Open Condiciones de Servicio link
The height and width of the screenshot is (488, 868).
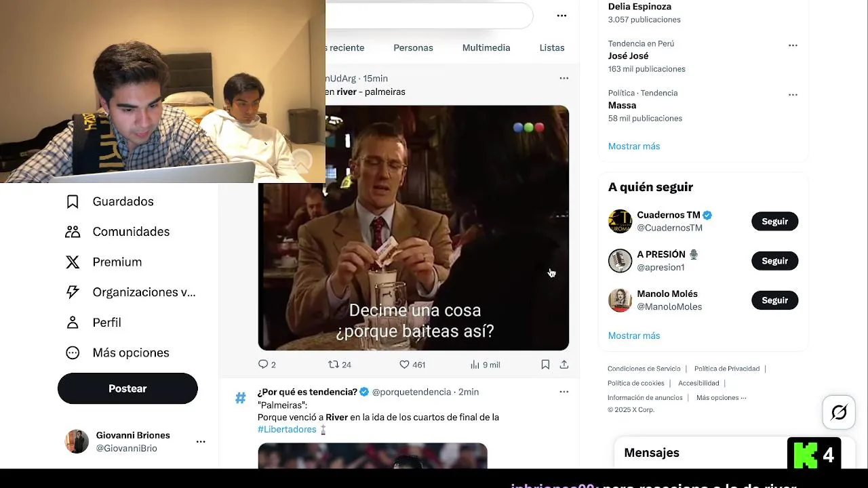coord(644,369)
